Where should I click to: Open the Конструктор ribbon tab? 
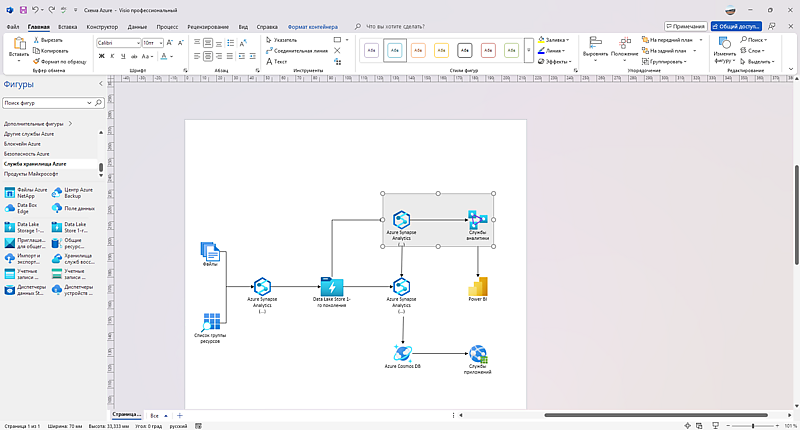pyautogui.click(x=102, y=27)
